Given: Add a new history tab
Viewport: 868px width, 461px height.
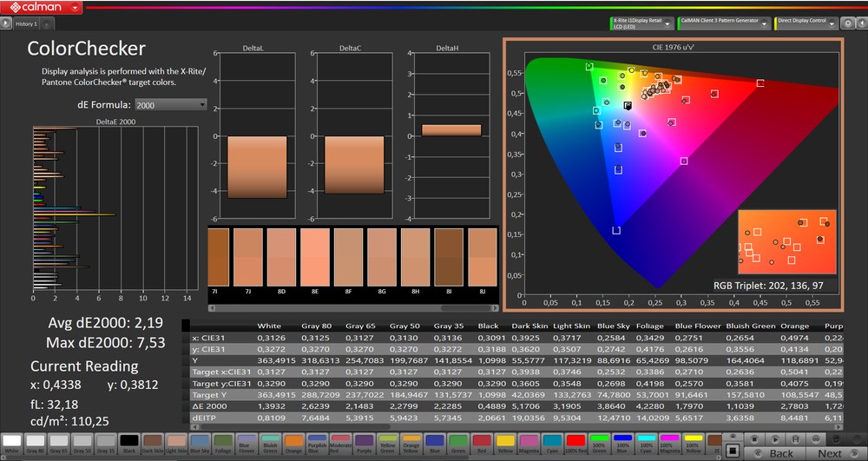Looking at the screenshot, I should [x=47, y=24].
